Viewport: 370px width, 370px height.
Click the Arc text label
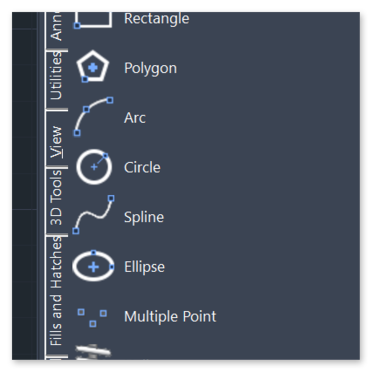(135, 117)
